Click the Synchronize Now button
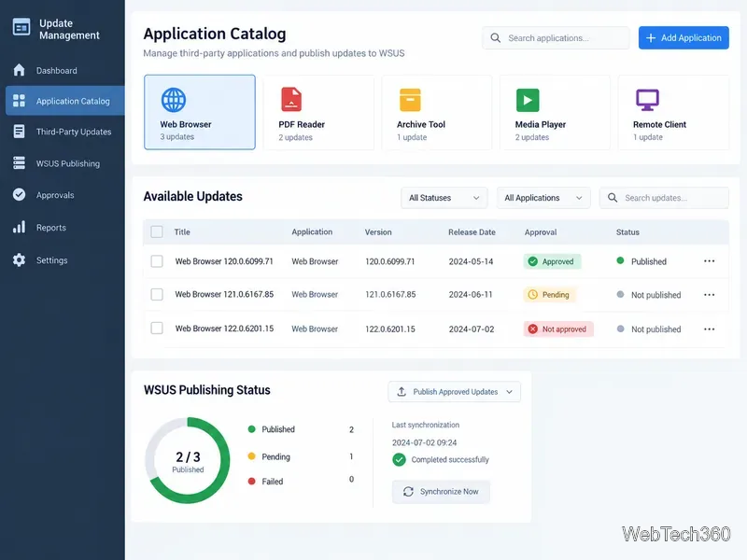The image size is (747, 560). click(x=441, y=492)
